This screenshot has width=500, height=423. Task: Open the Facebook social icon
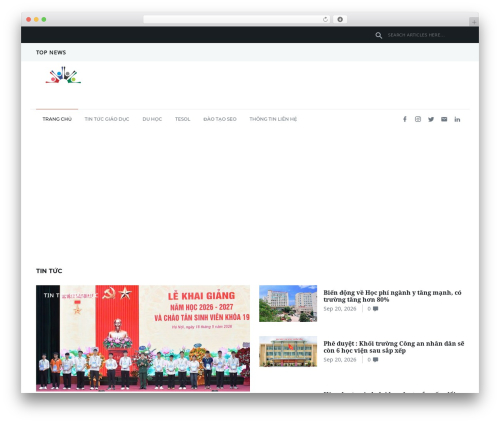pyautogui.click(x=405, y=119)
